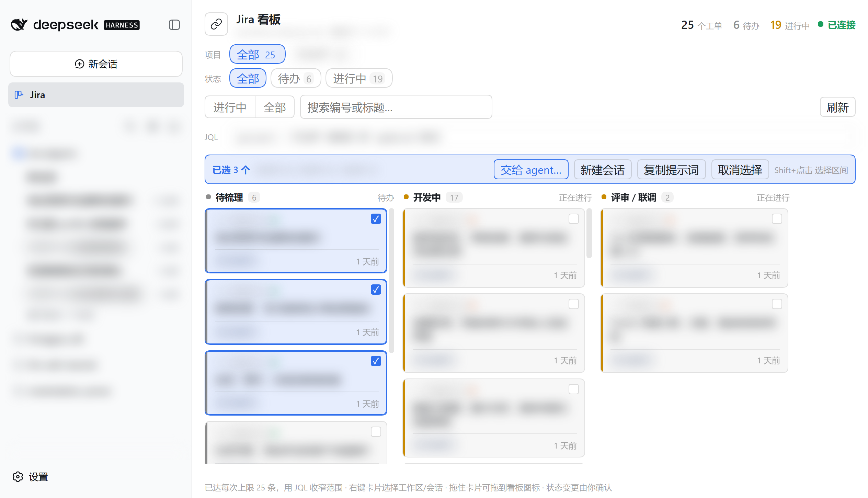Check the third 开发中 card checkbox
This screenshot has height=498, width=868.
pyautogui.click(x=574, y=389)
